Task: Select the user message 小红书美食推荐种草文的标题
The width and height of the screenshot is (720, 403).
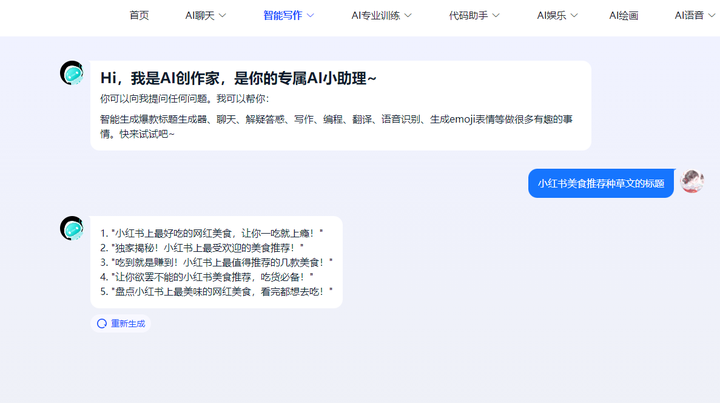Action: (x=601, y=184)
